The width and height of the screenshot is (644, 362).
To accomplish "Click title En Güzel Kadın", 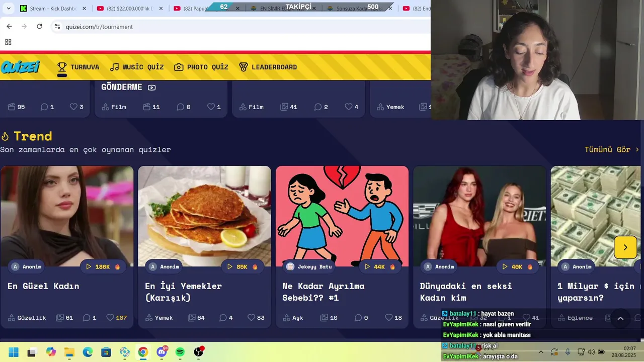I will 43,286.
